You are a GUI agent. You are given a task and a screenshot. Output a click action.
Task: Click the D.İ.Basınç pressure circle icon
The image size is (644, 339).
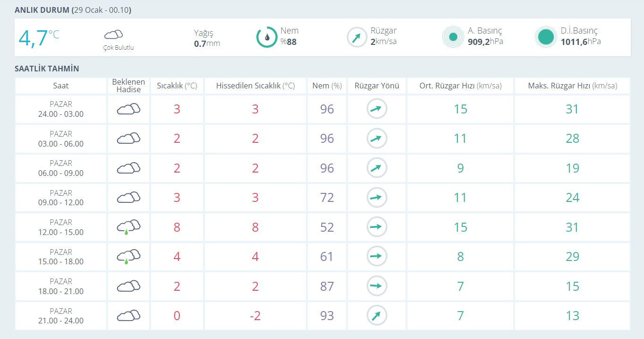coord(546,37)
